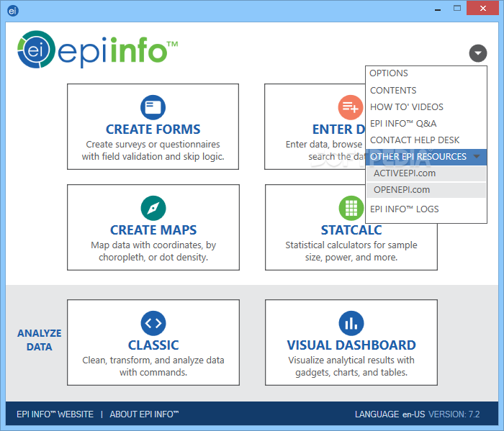This screenshot has height=431, width=504.
Task: Click the Visual Dashboard bar chart icon
Action: point(351,323)
